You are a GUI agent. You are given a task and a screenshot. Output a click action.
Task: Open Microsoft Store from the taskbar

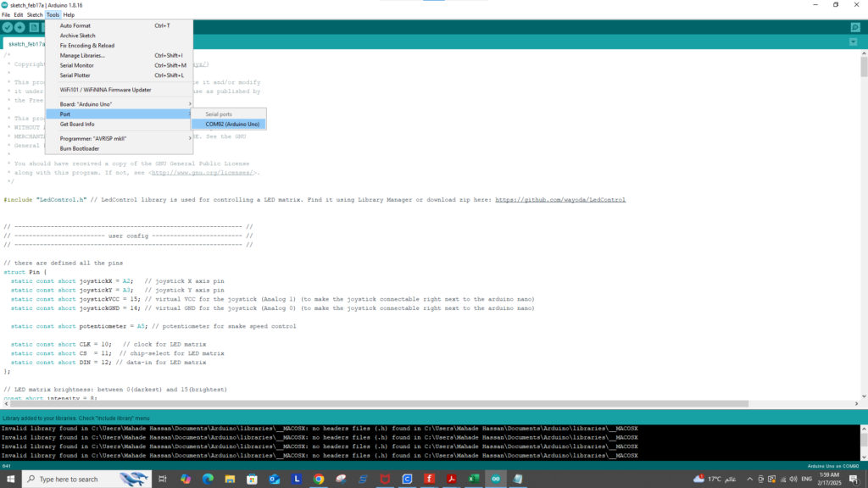point(252,480)
